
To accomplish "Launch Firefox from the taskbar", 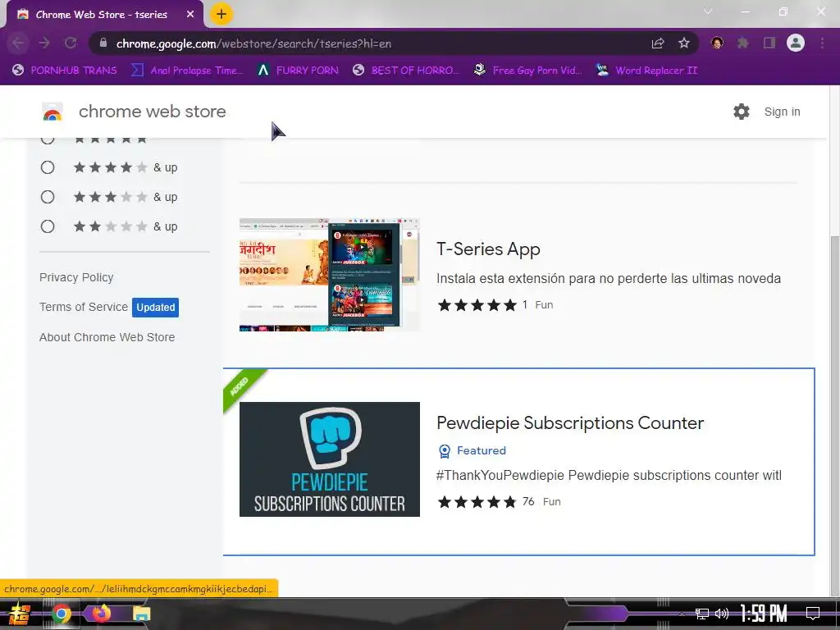I will [101, 613].
